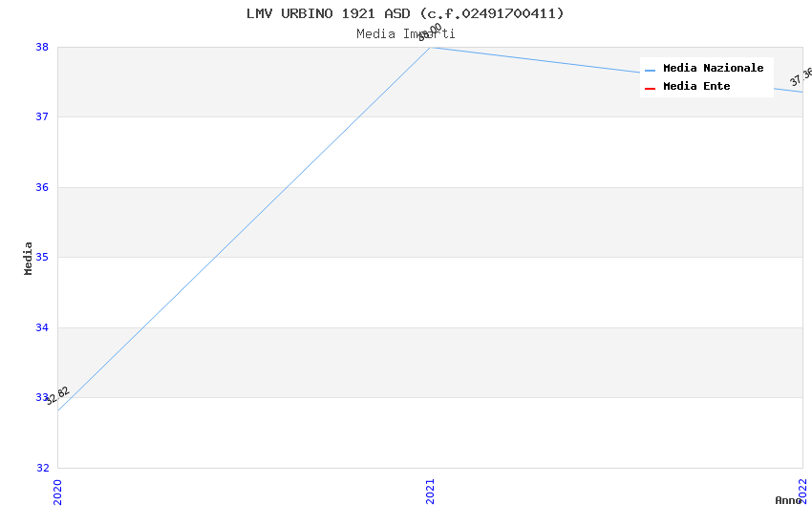Screen dimensions: 812x525
Task: Select the 2022 x-axis year label
Action: (x=802, y=491)
